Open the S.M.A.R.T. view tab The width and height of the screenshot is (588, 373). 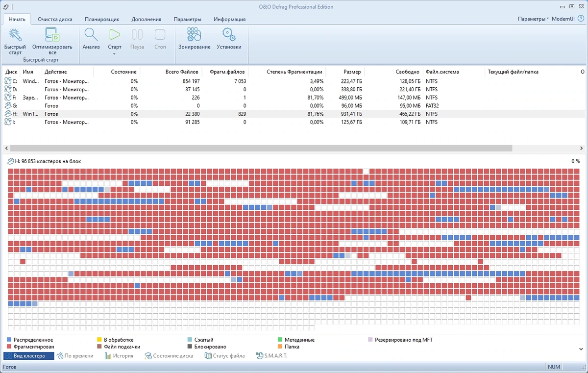click(271, 356)
